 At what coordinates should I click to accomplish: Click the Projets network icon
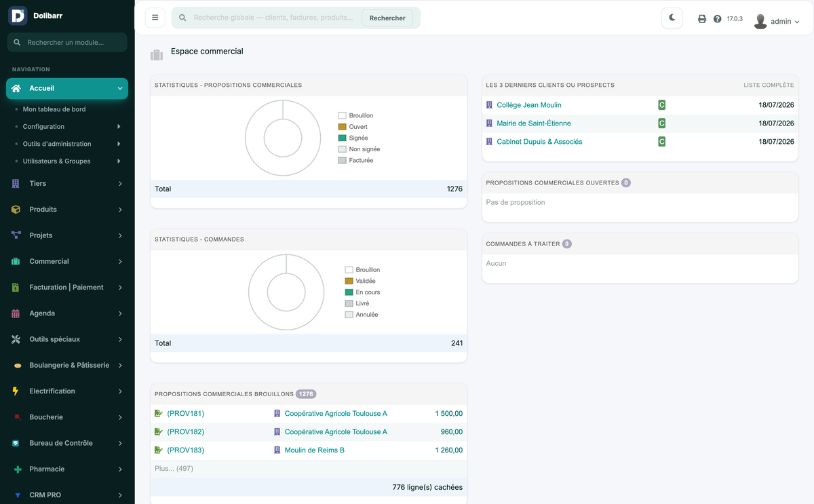(16, 235)
